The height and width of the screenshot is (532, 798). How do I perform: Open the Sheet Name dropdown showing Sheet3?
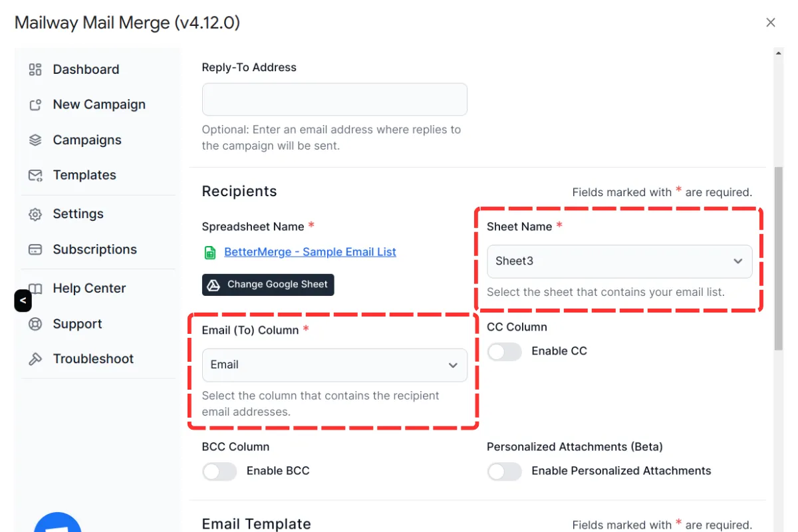tap(618, 261)
